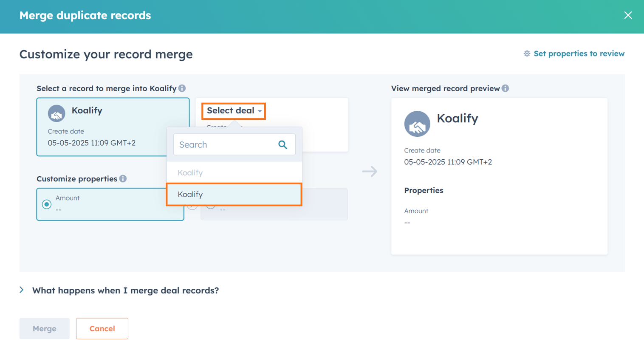The width and height of the screenshot is (644, 341).
Task: Click the info icon beside View merged record preview
Action: (x=506, y=88)
